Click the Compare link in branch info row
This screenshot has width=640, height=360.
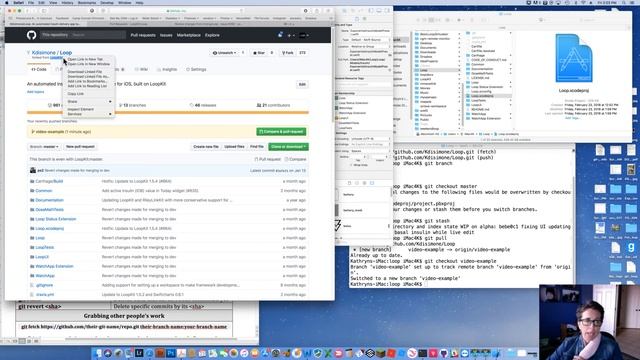pyautogui.click(x=296, y=159)
